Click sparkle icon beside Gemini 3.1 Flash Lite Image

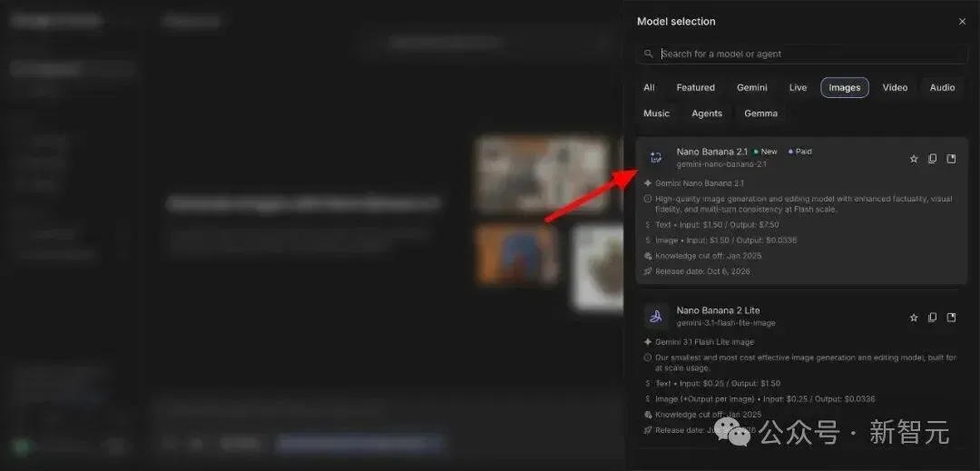coord(648,342)
